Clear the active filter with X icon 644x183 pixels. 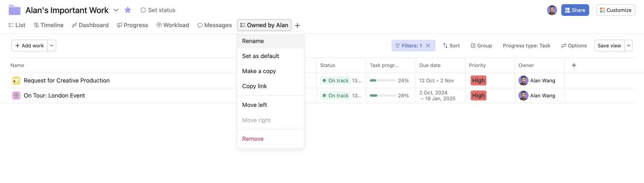(428, 46)
